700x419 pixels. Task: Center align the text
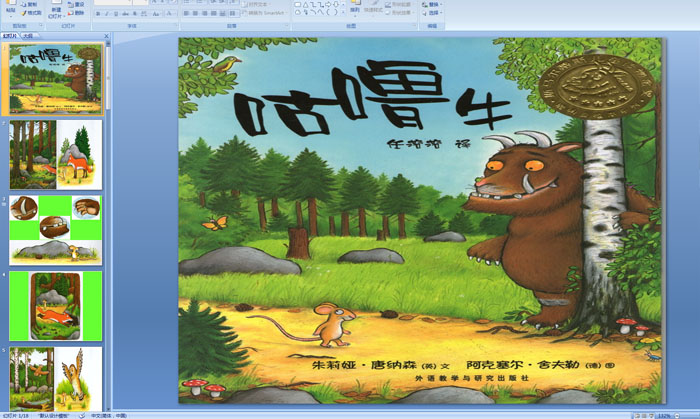[x=196, y=14]
